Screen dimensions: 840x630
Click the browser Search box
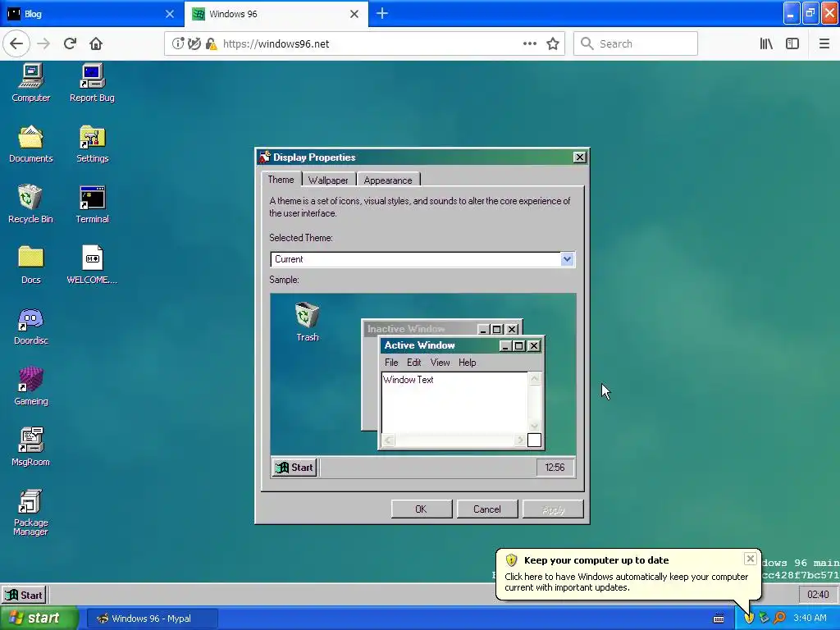pyautogui.click(x=636, y=44)
